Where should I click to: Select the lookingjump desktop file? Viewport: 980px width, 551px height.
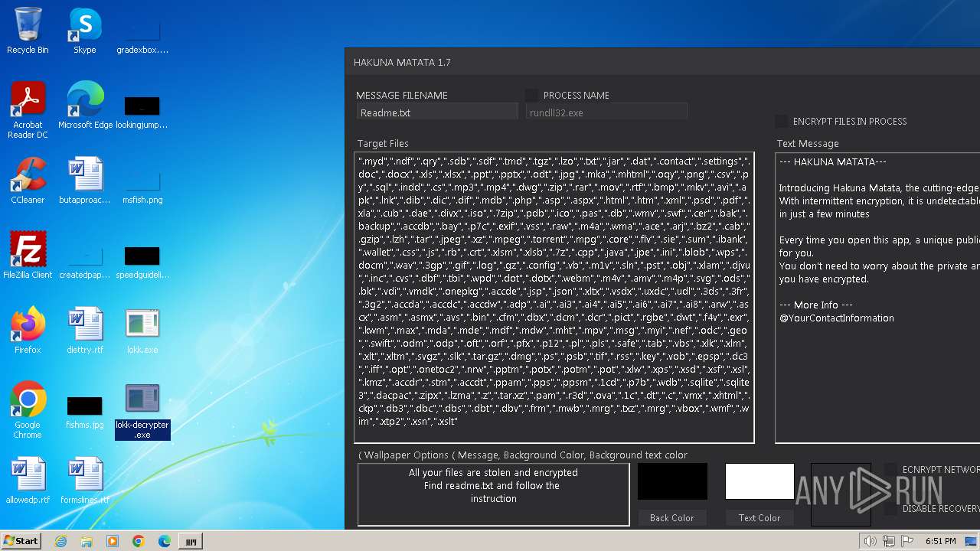click(x=142, y=111)
